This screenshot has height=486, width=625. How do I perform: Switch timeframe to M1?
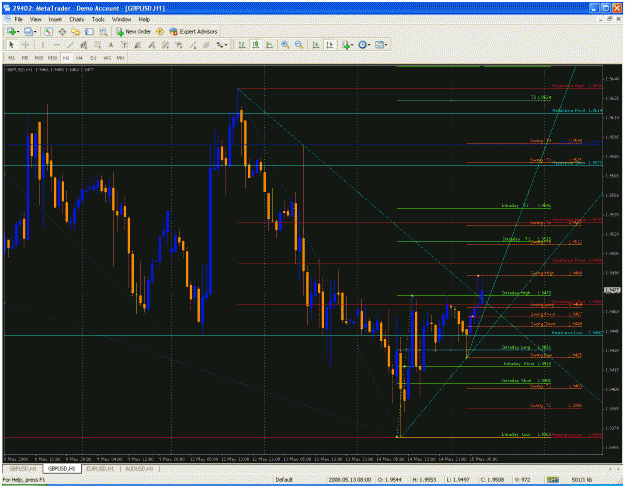pos(11,58)
